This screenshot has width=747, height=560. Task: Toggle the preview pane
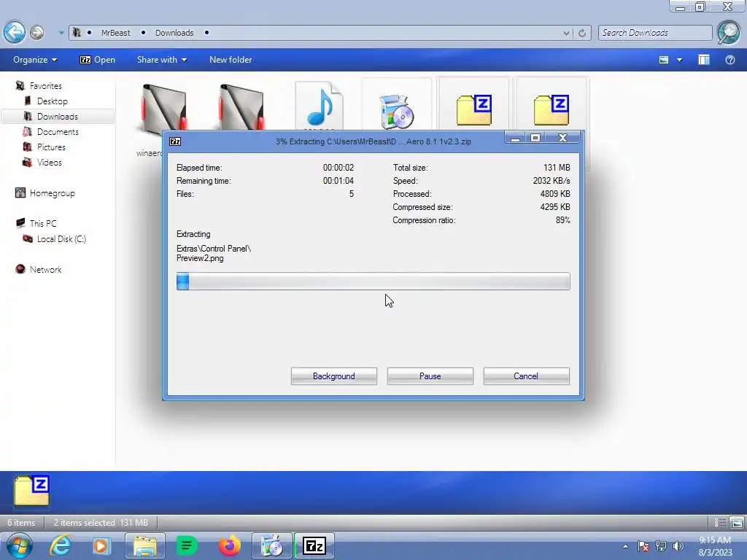tap(704, 60)
